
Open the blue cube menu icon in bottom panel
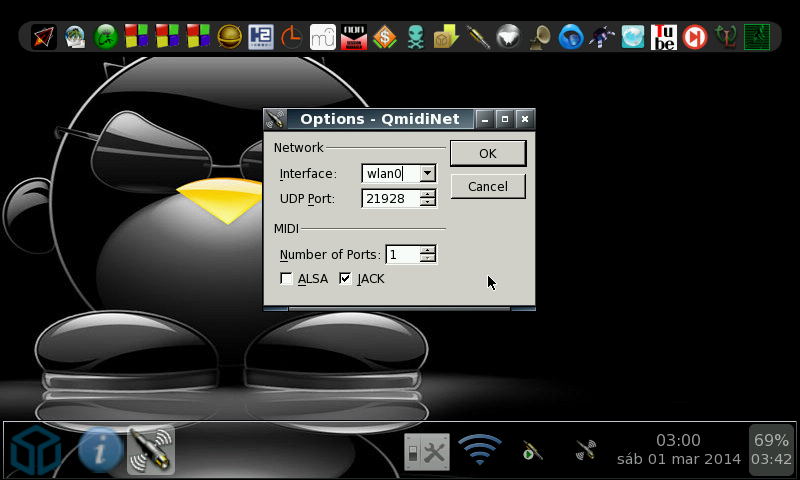36,450
